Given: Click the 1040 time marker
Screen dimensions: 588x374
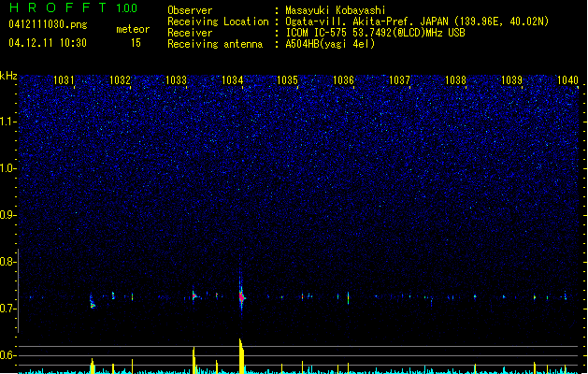Looking at the screenshot, I should pos(567,80).
